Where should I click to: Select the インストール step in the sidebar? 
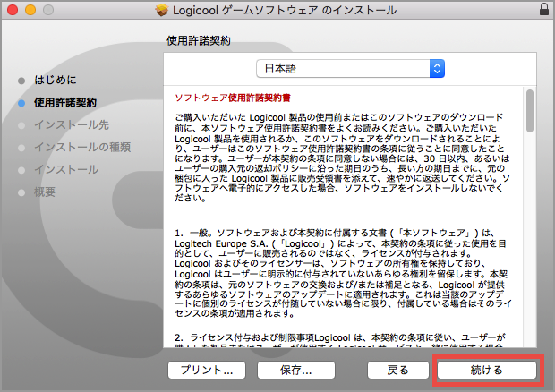66,169
